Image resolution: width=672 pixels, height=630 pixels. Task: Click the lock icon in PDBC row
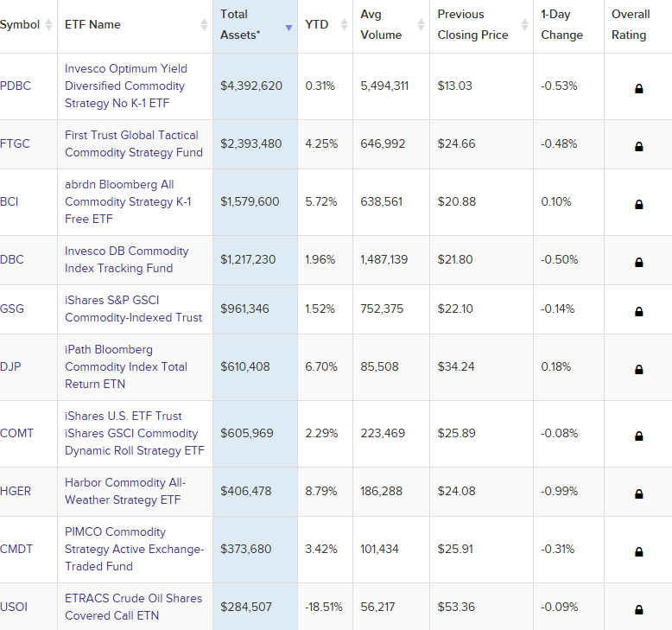point(639,88)
